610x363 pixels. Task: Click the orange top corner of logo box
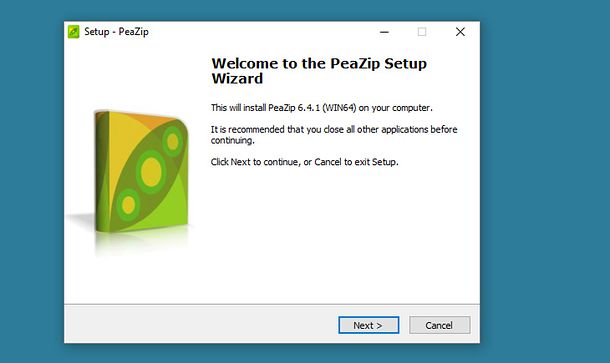tap(150, 120)
